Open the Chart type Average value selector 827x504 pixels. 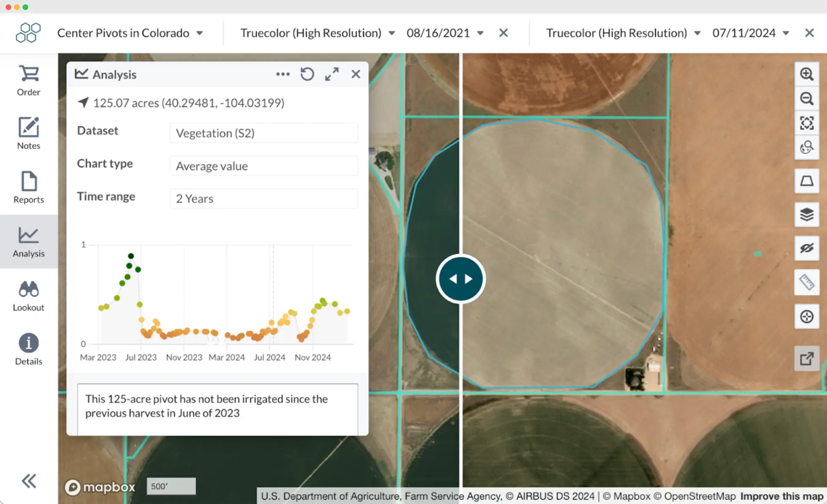click(x=264, y=166)
